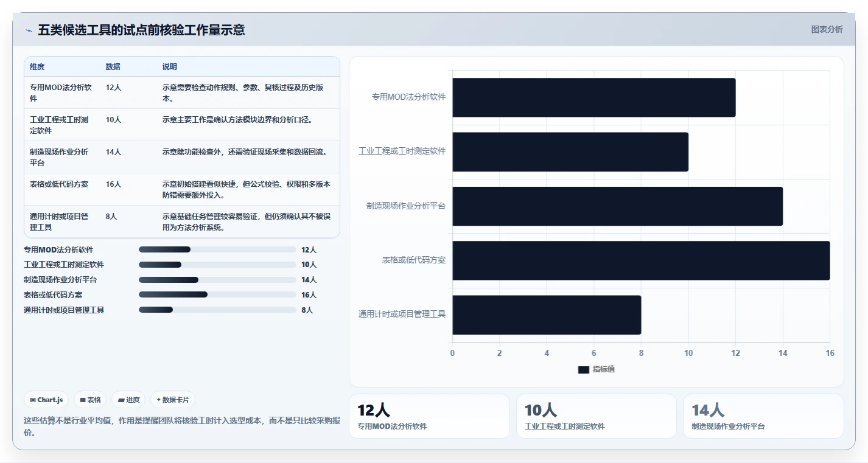Open the 12人 专用MOD法分析软件 data card
The height and width of the screenshot is (463, 868).
429,416
